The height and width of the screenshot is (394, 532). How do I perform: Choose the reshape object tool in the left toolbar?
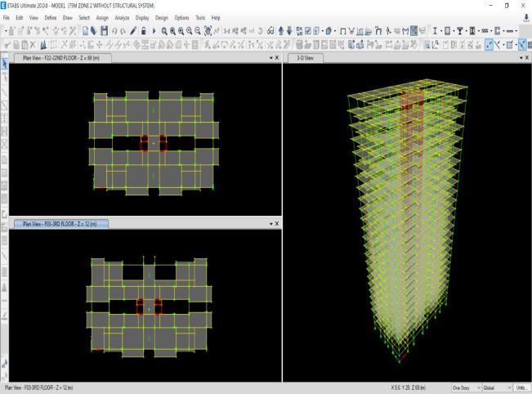point(4,77)
